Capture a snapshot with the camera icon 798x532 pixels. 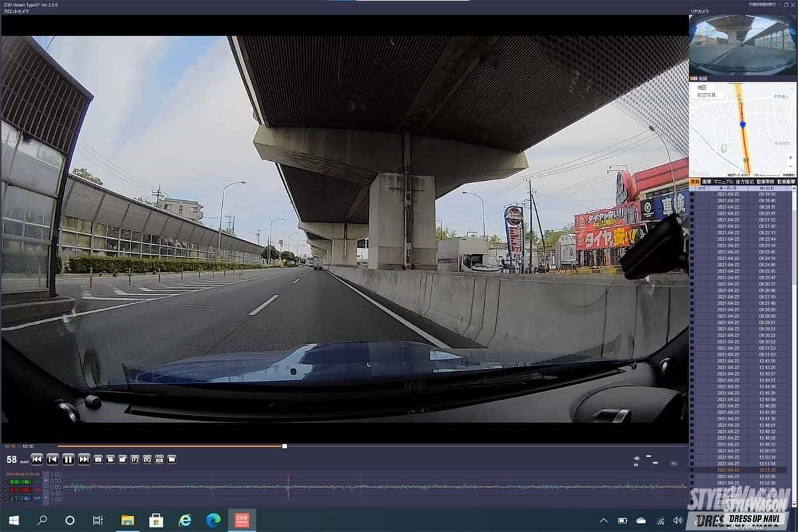point(98,459)
